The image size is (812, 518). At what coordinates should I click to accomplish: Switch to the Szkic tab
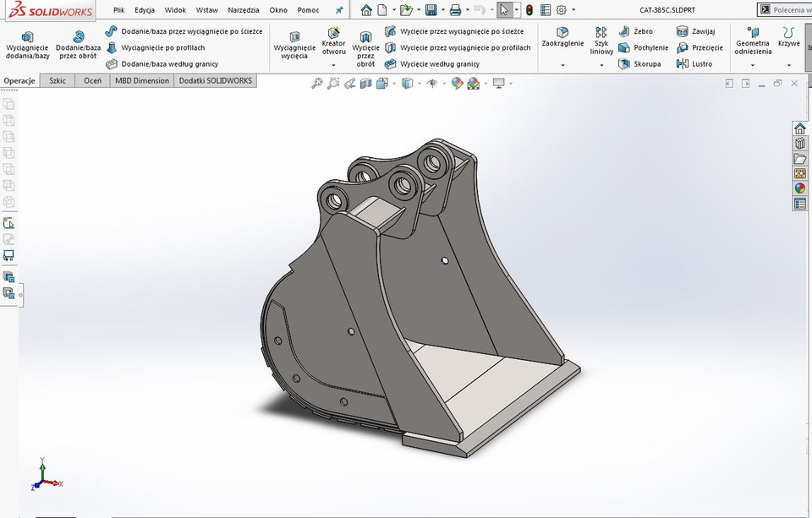point(57,80)
